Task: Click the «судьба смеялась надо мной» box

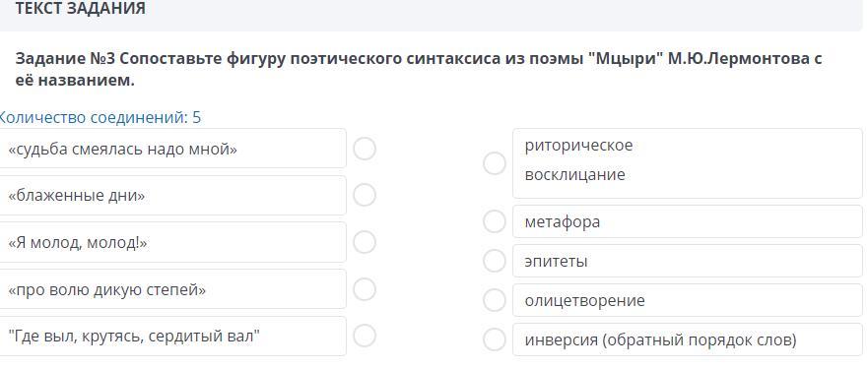Action: tap(172, 149)
